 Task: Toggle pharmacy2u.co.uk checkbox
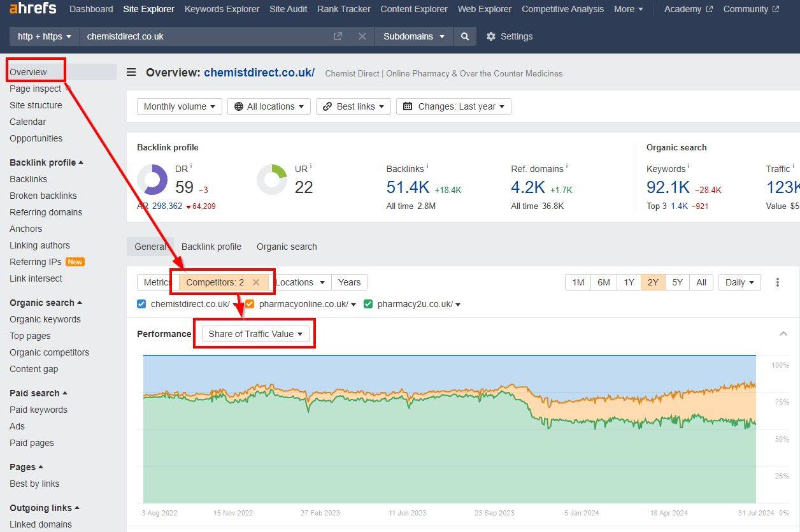[x=368, y=304]
